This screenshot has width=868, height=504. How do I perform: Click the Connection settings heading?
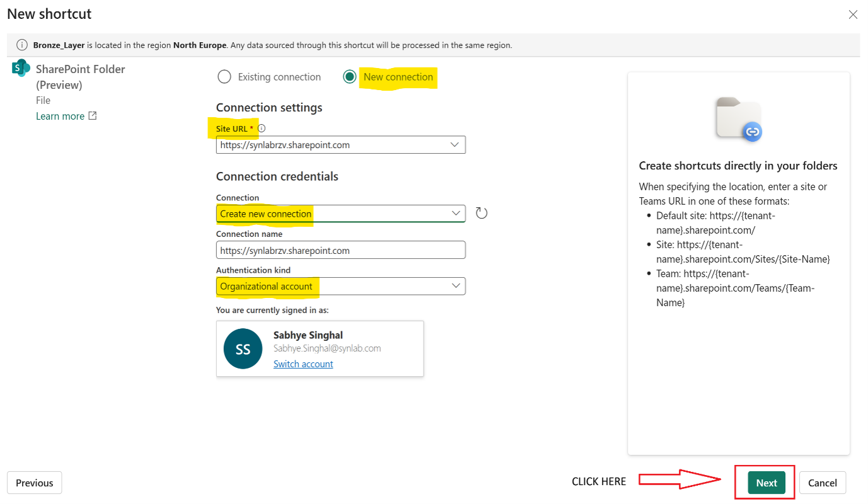[269, 108]
